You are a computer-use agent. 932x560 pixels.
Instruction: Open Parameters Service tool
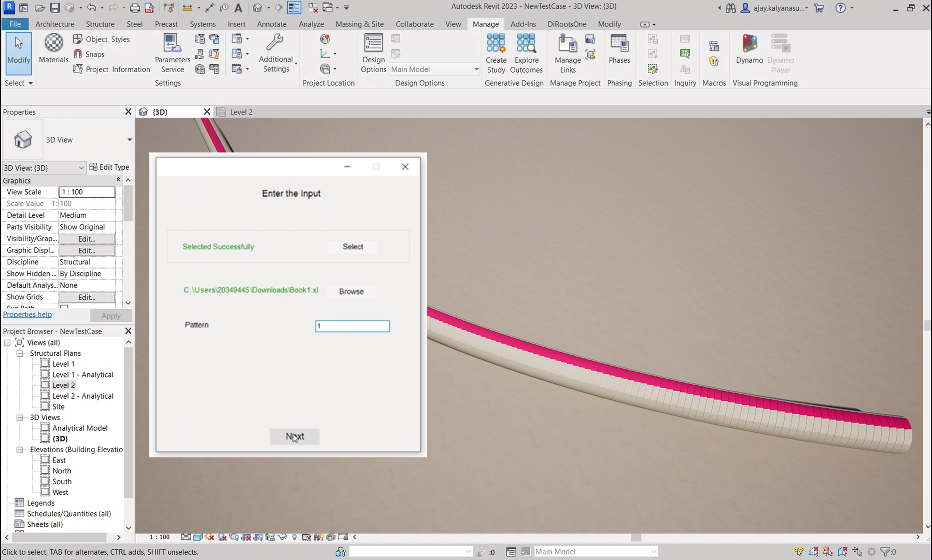click(172, 53)
